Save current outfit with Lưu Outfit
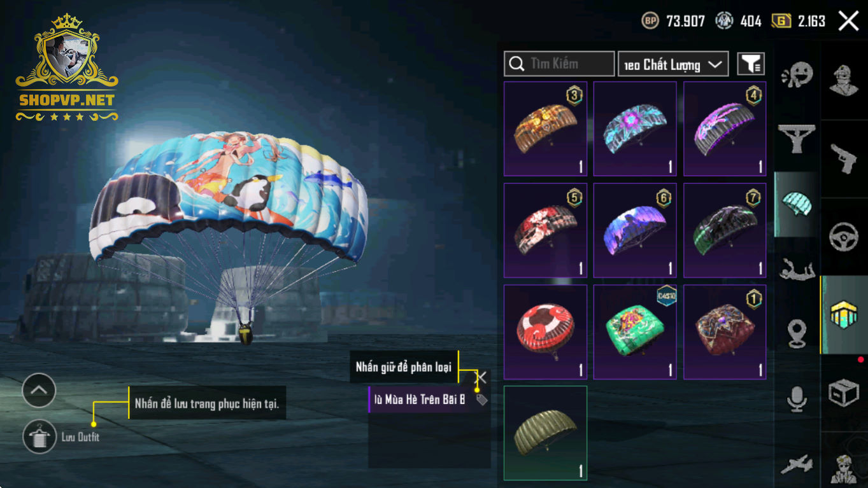Viewport: 868px width, 488px height. (x=61, y=436)
